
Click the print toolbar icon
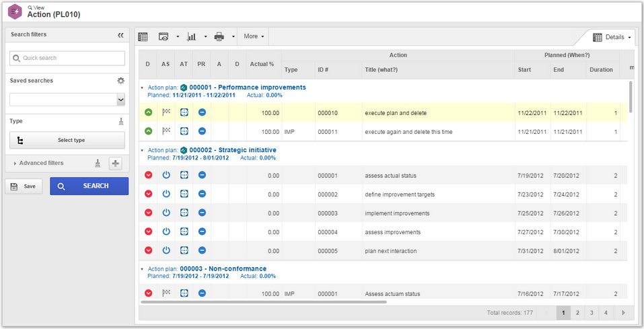coord(219,36)
